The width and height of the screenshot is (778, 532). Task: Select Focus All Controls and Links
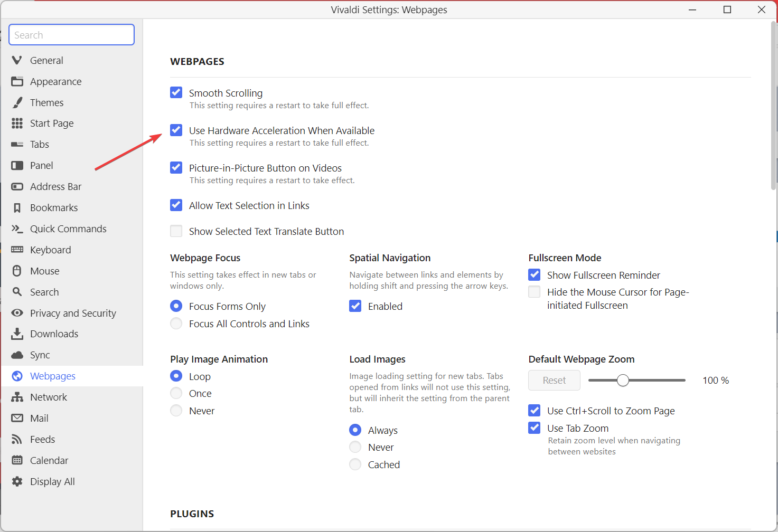(176, 324)
